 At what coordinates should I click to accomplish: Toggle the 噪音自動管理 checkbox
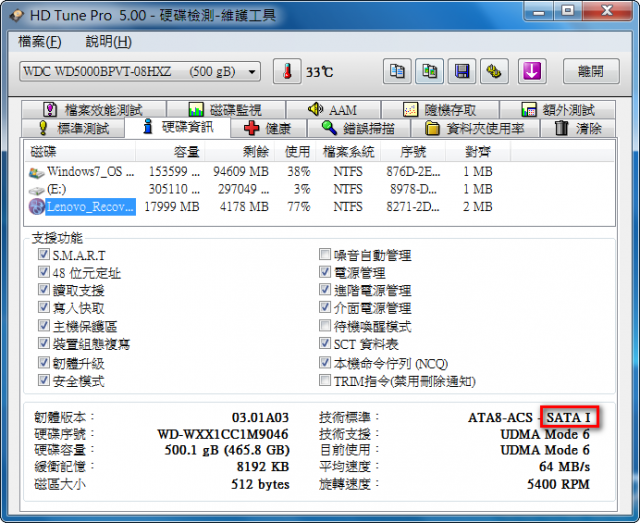pyautogui.click(x=325, y=254)
